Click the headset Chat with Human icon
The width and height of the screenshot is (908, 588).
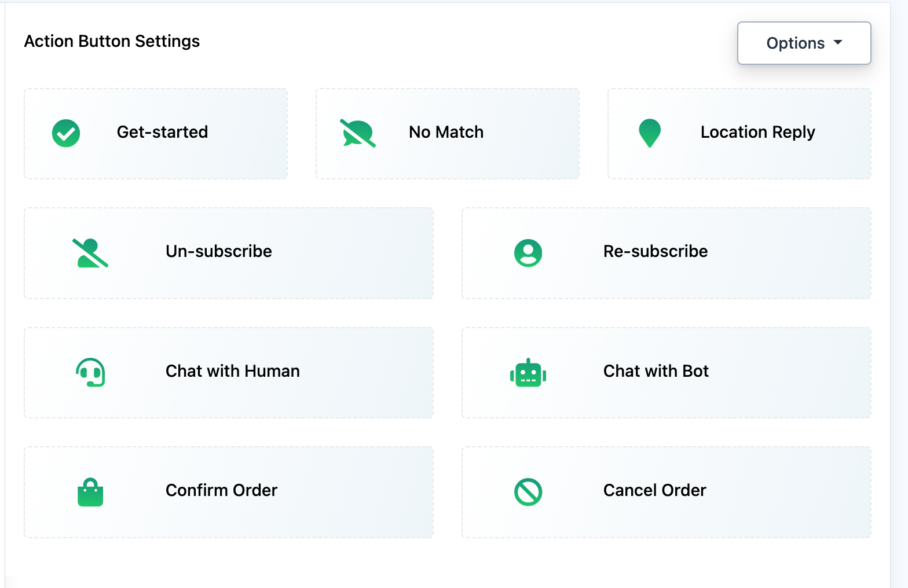point(90,372)
